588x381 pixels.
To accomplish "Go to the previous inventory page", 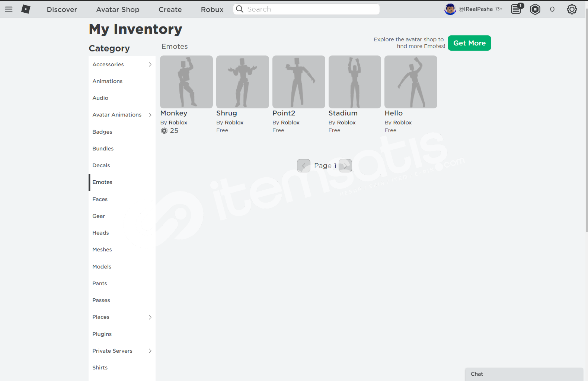I will (304, 166).
